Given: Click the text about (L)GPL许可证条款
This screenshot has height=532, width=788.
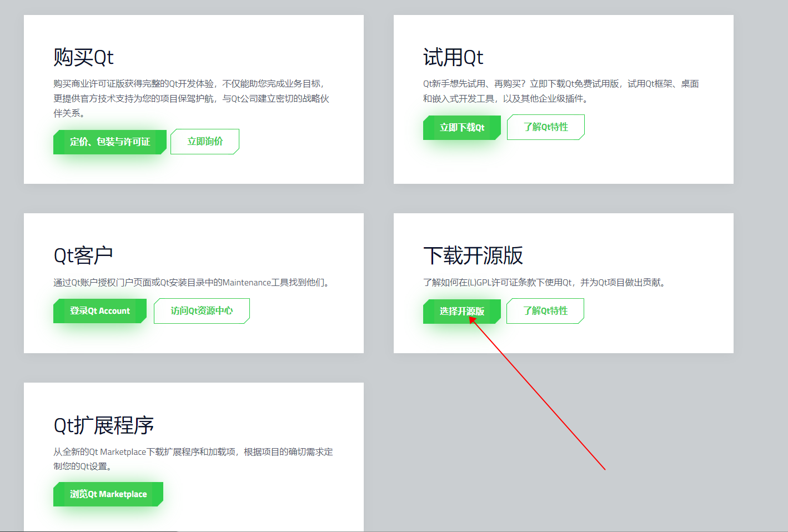Looking at the screenshot, I should [546, 283].
